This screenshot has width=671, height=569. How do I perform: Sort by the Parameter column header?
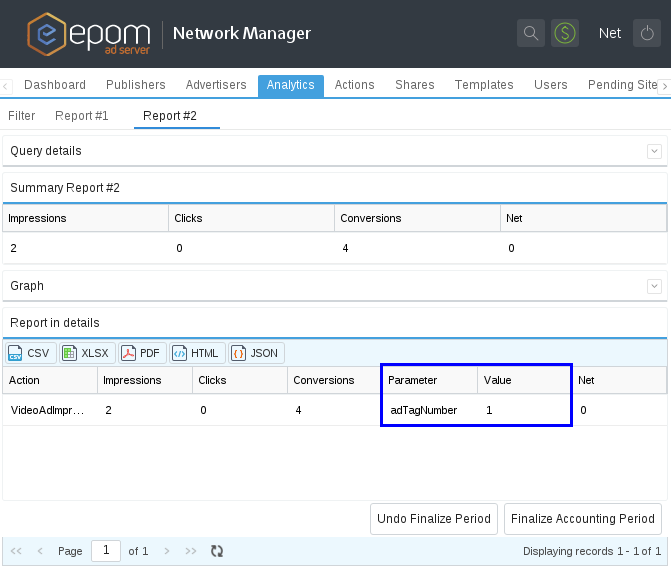click(430, 380)
